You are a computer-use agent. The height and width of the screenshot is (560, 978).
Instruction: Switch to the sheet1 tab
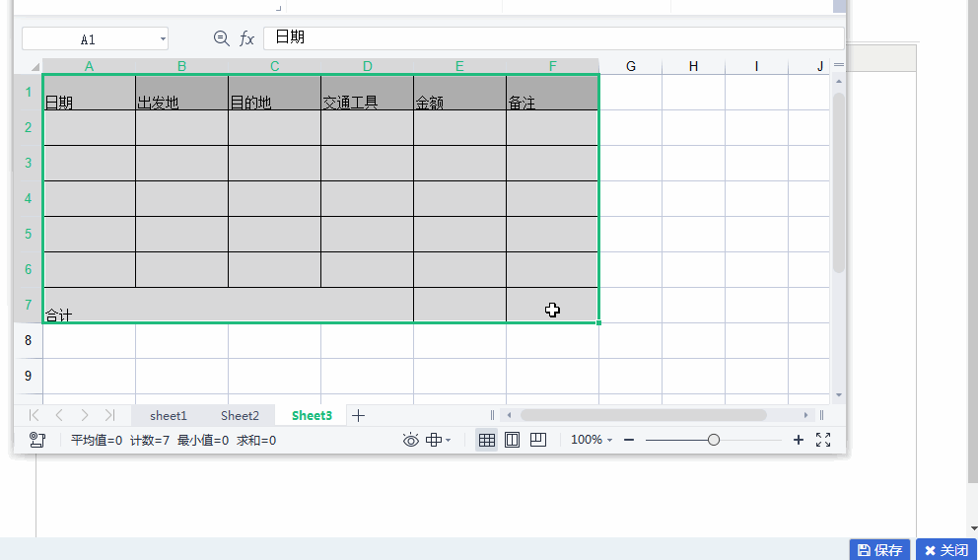pyautogui.click(x=168, y=415)
